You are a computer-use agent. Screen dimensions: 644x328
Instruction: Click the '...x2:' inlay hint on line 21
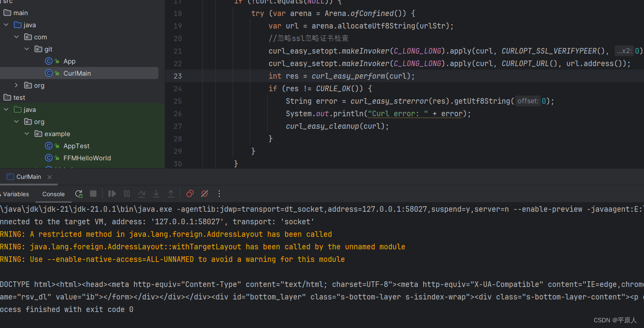tap(625, 51)
